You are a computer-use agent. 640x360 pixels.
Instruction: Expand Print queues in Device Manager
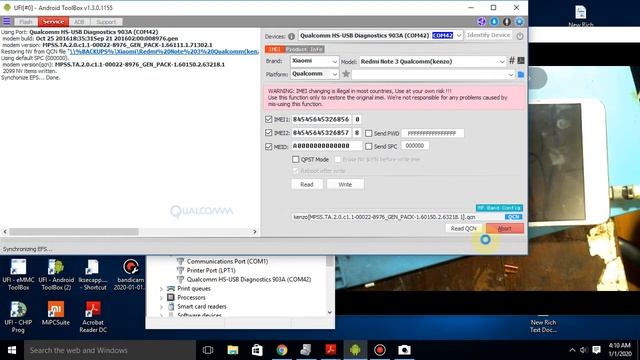[161, 289]
